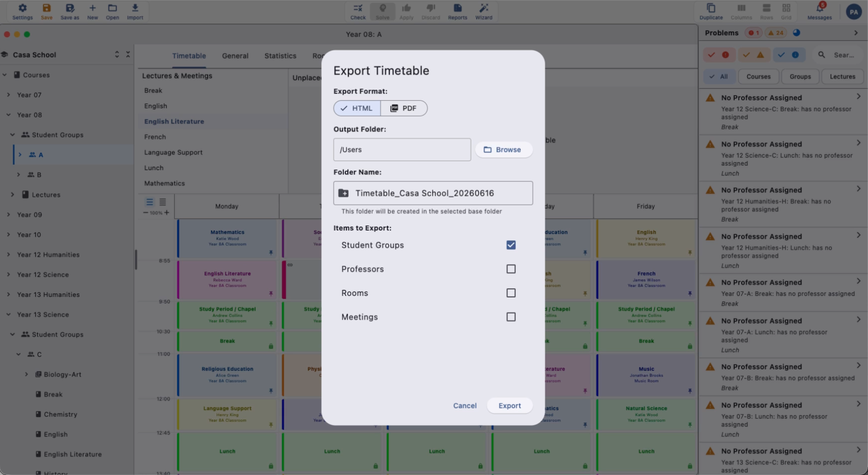Expand the Year 09 tree node
Image resolution: width=868 pixels, height=475 pixels.
tap(8, 215)
